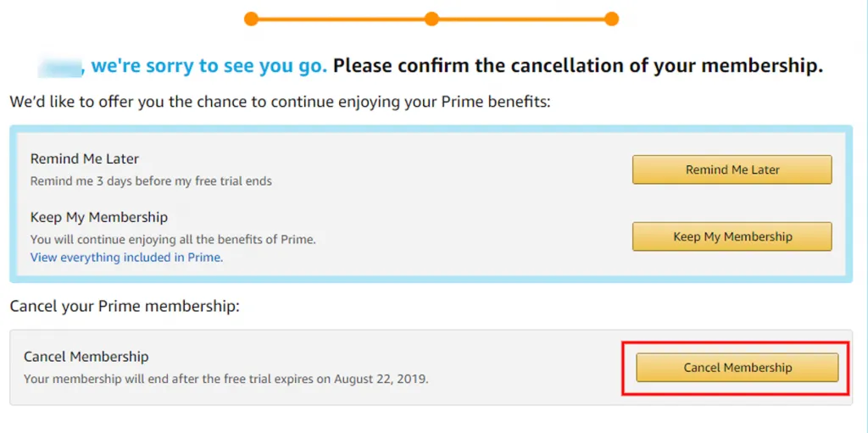Click "You will continue enjoying all the benefits" text
The height and width of the screenshot is (433, 868).
pos(173,239)
